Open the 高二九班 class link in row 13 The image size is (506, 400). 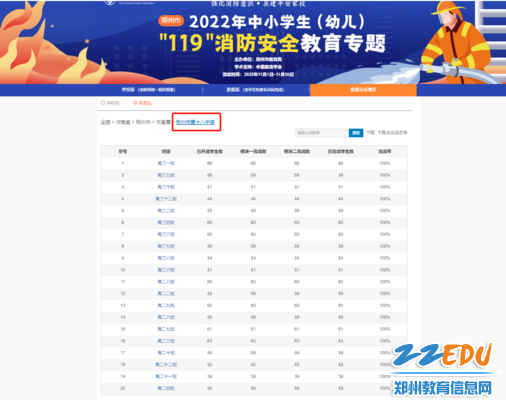[166, 305]
